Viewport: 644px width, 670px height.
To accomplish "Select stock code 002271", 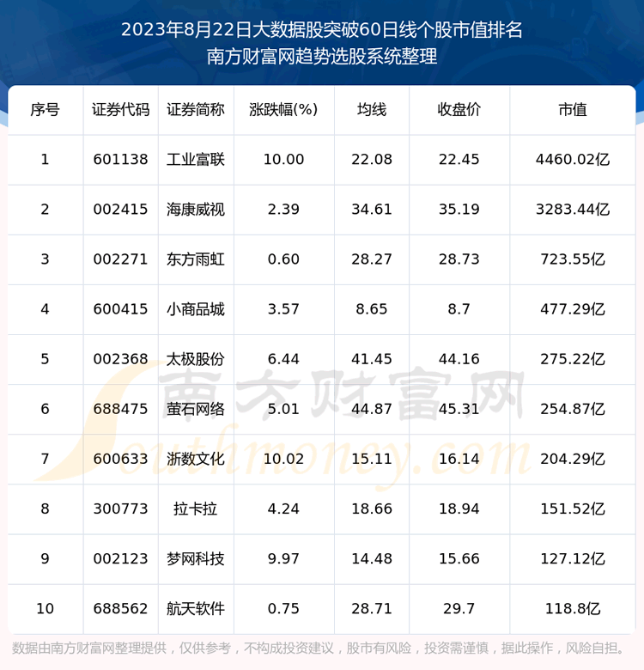I will 120,259.
